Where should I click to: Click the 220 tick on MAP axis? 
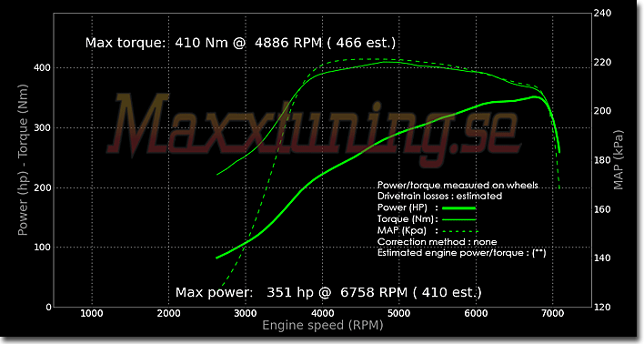(602, 62)
